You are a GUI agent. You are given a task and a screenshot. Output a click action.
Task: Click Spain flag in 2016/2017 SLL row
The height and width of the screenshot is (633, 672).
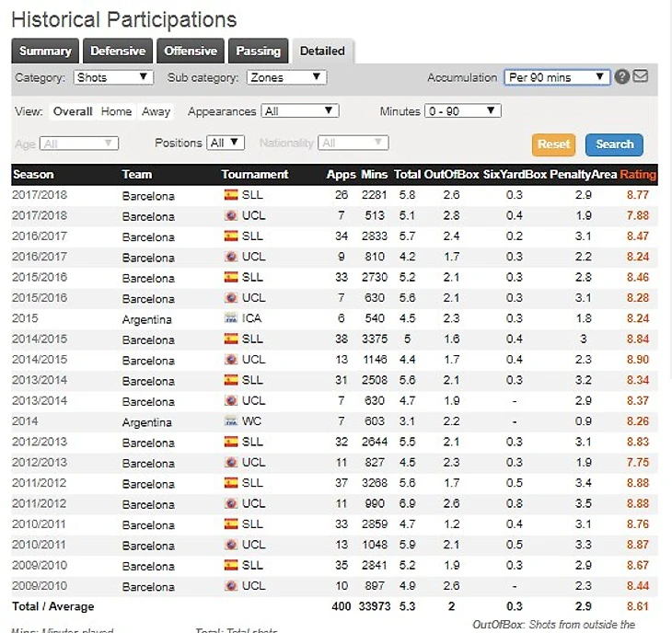point(230,236)
